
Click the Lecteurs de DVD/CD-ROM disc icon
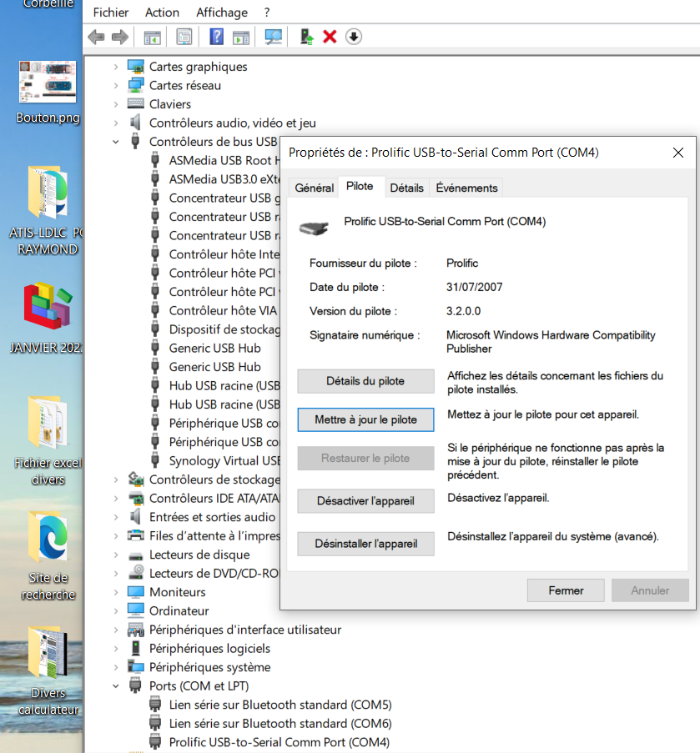click(136, 573)
